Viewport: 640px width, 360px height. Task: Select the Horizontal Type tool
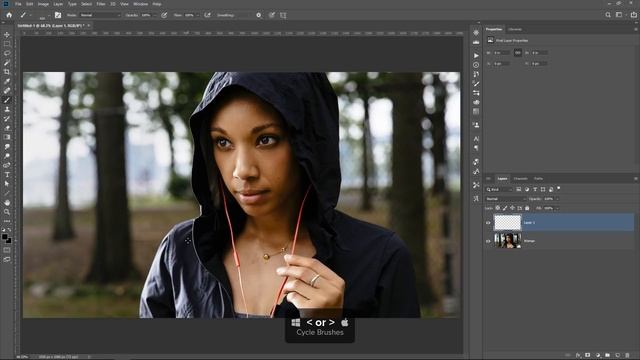point(7,175)
